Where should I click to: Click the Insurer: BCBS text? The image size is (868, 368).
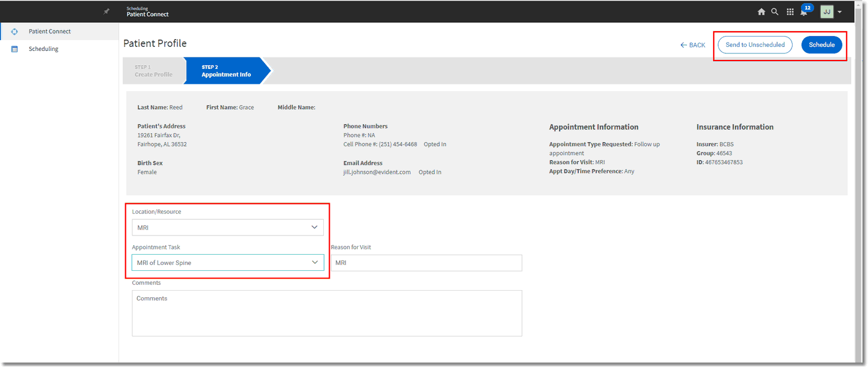(x=715, y=144)
